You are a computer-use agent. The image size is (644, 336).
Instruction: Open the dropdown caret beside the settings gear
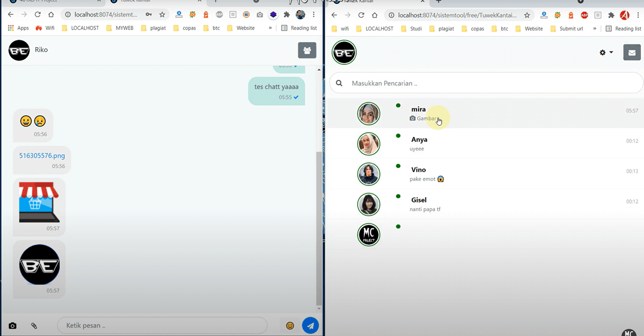(611, 53)
